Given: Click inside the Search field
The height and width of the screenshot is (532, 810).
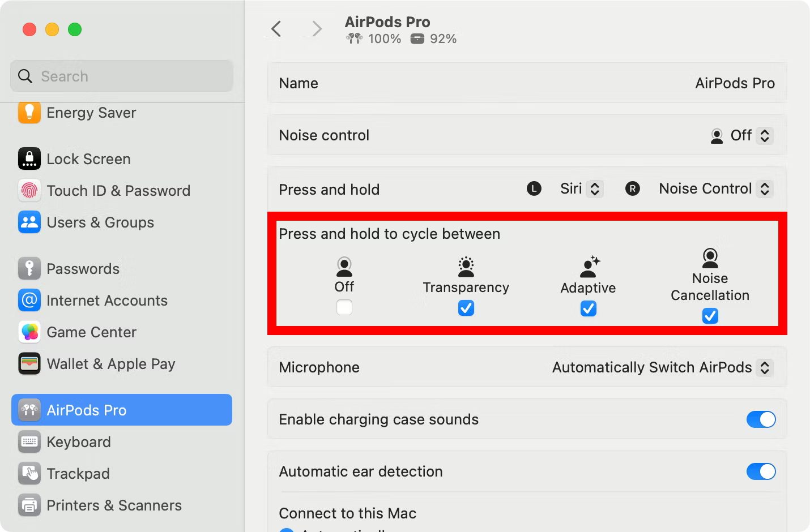Looking at the screenshot, I should [121, 76].
